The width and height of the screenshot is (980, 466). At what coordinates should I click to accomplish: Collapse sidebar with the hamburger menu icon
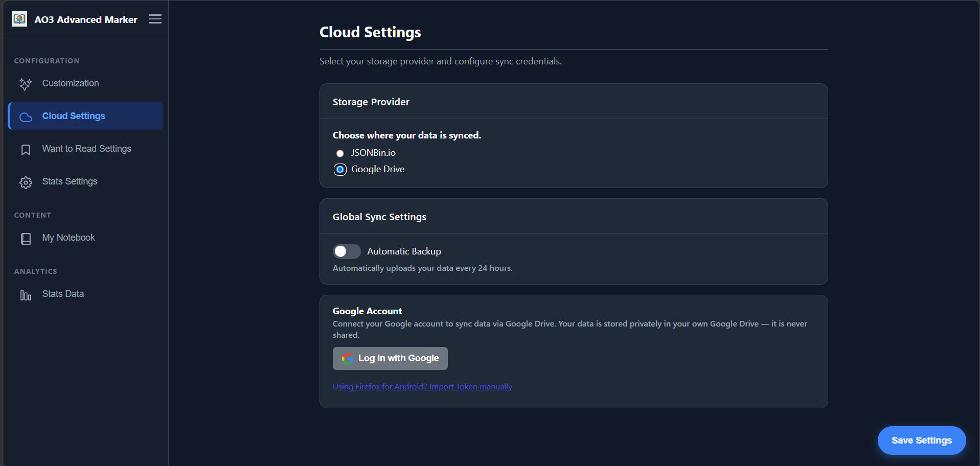[x=155, y=19]
